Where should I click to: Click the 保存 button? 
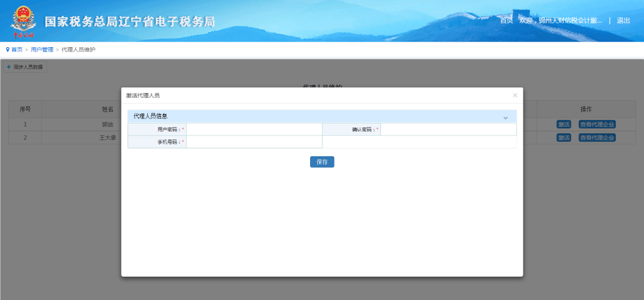click(x=322, y=162)
